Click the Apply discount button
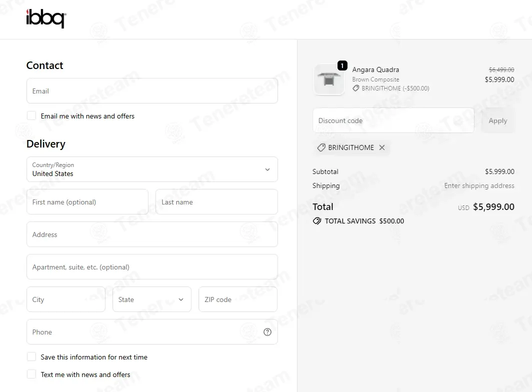The image size is (532, 392). (497, 120)
